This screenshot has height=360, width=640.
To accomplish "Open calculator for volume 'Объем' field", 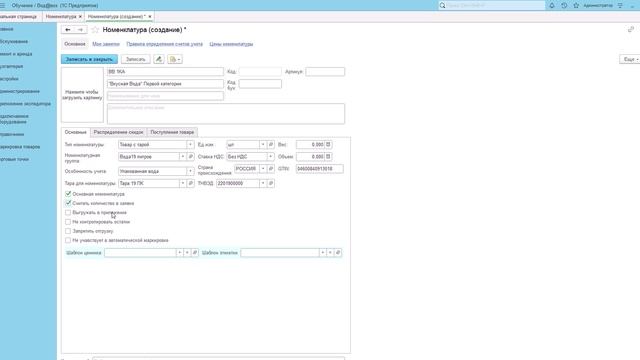I will (x=328, y=157).
